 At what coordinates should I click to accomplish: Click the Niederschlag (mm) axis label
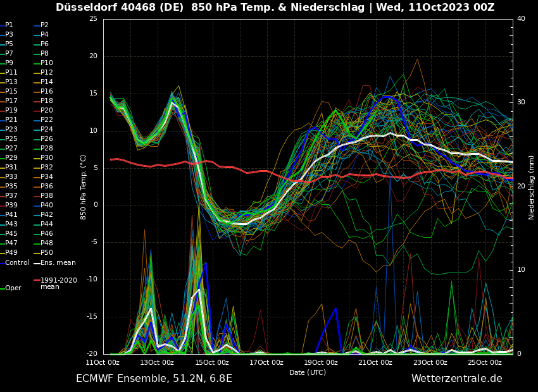coord(532,187)
